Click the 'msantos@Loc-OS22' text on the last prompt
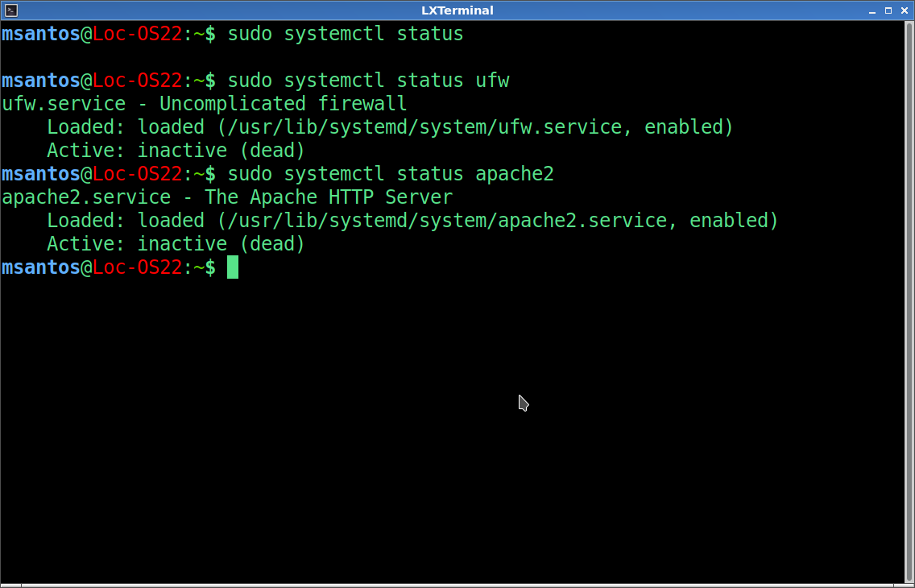The width and height of the screenshot is (915, 588). (92, 267)
